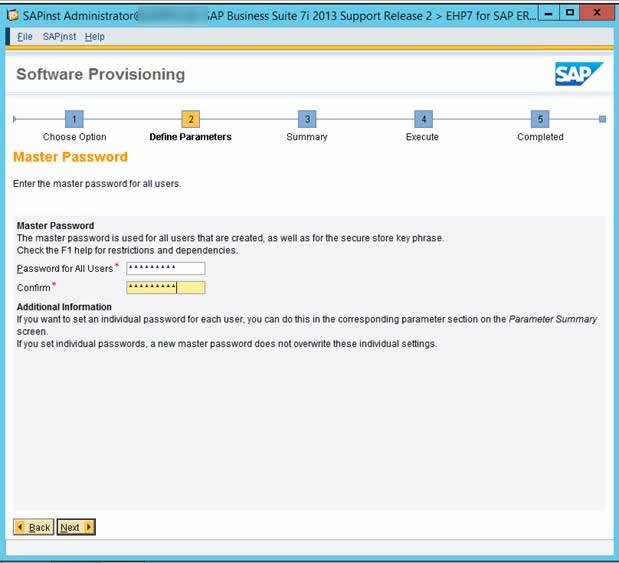
Task: Click the 'Additional Information' heading
Action: (64, 307)
